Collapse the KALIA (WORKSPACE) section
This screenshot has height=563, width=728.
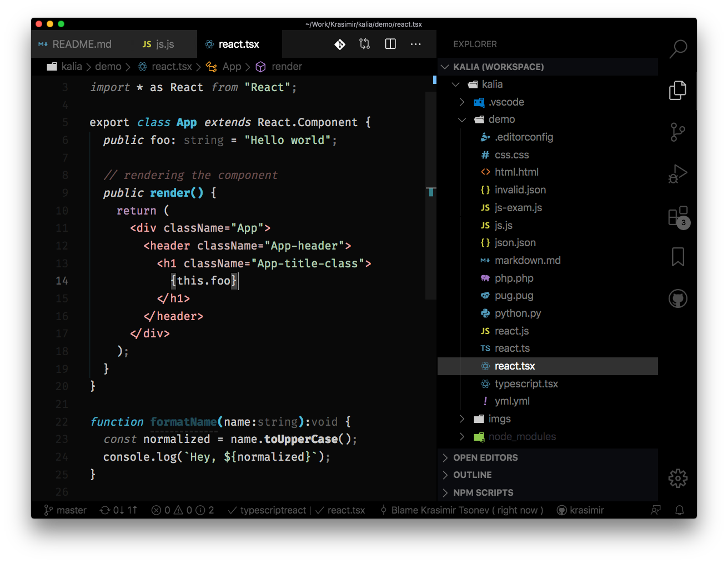(548, 67)
